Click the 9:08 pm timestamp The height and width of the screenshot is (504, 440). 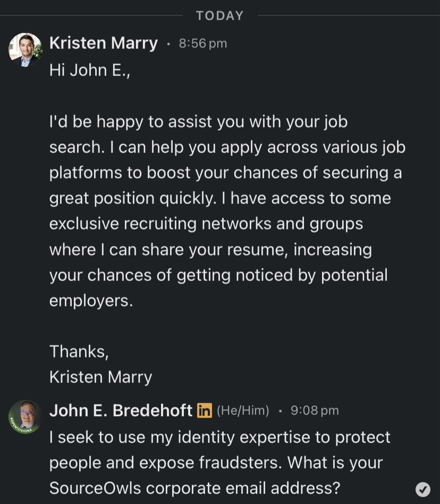tap(315, 411)
